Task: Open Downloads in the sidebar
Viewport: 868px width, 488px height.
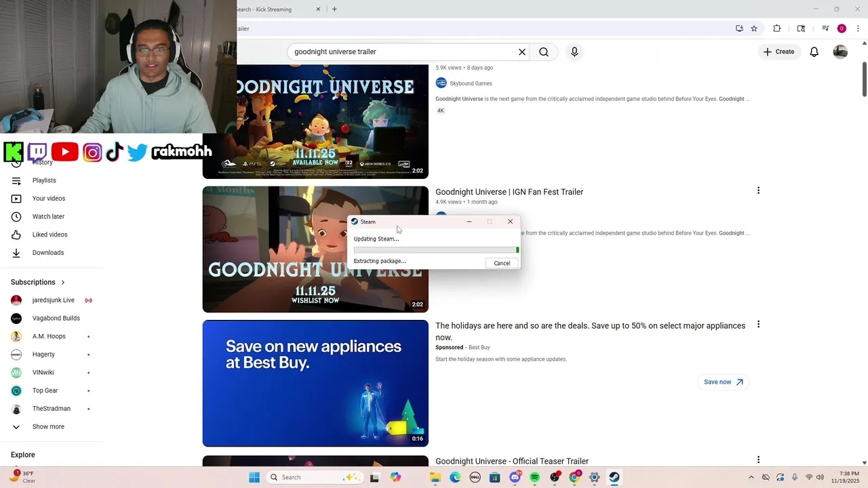Action: (48, 253)
